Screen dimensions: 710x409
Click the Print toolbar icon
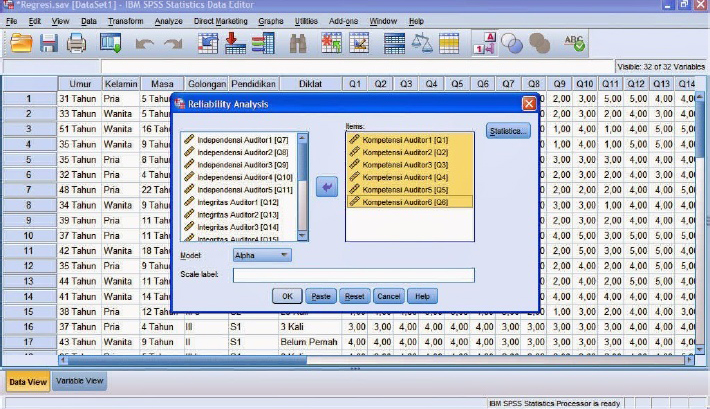77,43
